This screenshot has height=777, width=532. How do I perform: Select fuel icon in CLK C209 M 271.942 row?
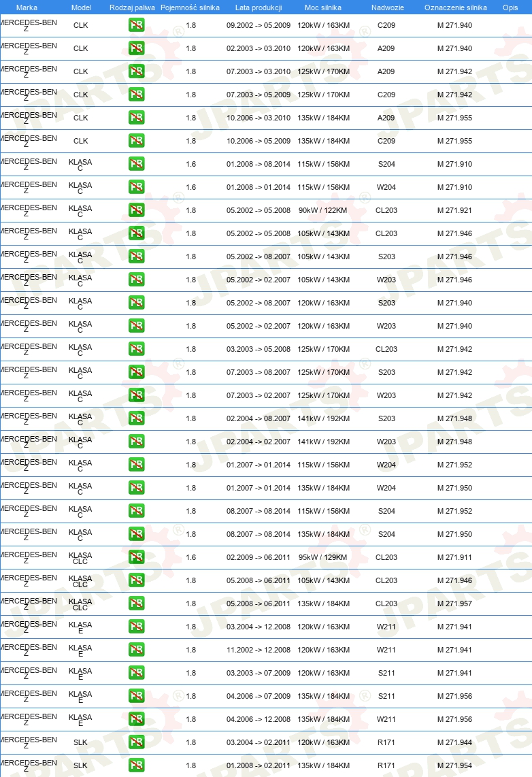click(136, 94)
